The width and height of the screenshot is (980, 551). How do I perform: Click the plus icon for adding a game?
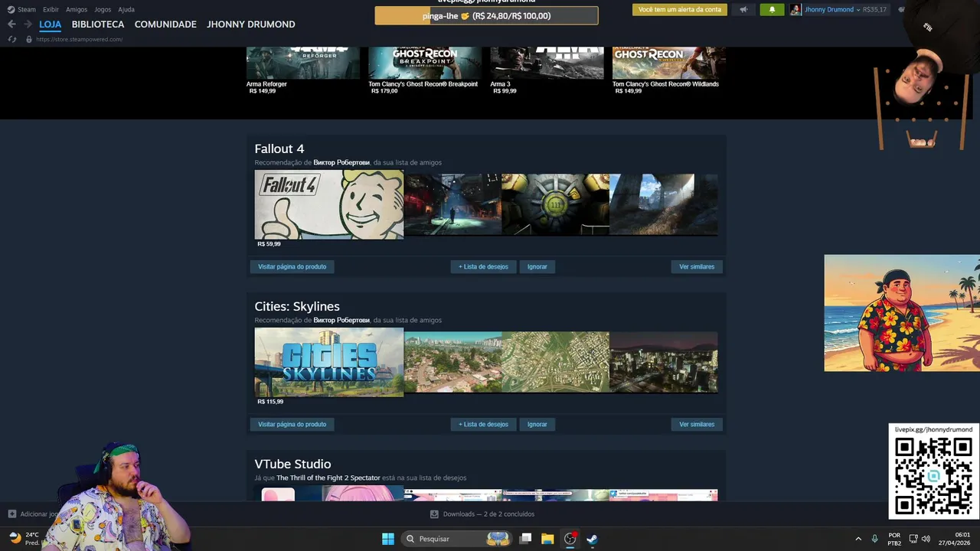pyautogui.click(x=11, y=514)
